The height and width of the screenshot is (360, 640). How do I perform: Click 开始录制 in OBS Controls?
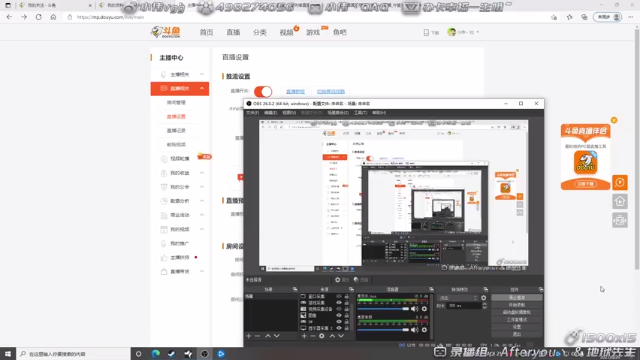517,305
